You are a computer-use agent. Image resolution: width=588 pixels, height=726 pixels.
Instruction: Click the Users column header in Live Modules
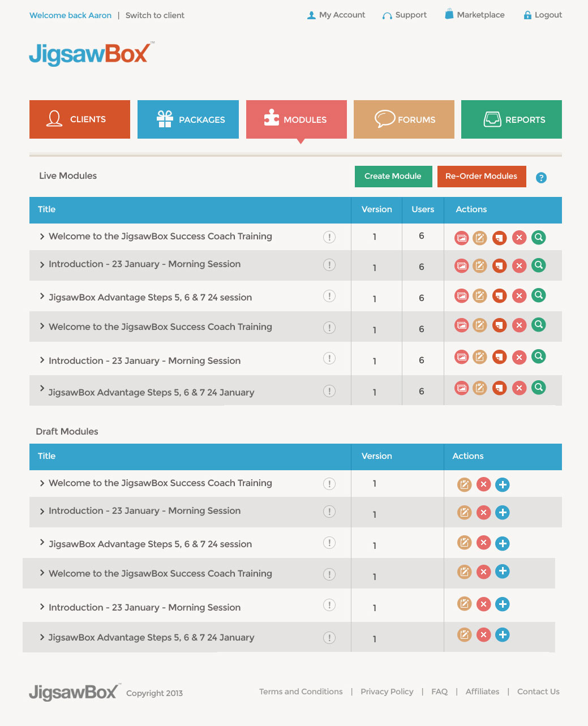[x=423, y=209]
